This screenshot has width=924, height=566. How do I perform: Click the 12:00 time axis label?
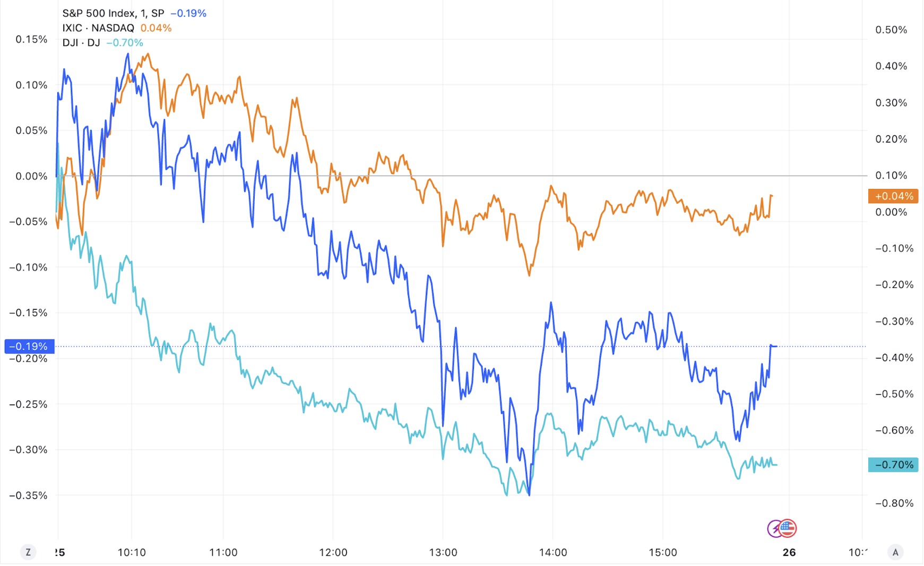point(333,552)
